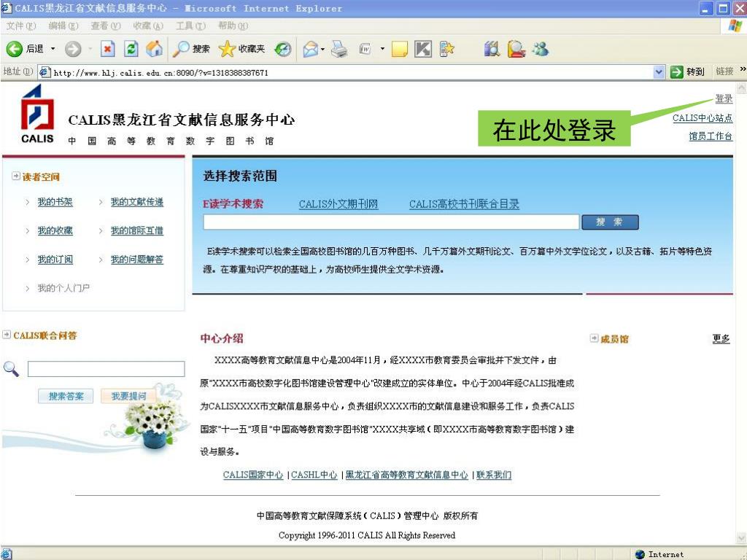Screen dimensions: 747x560
Task: Click the main search text field
Action: pos(391,222)
